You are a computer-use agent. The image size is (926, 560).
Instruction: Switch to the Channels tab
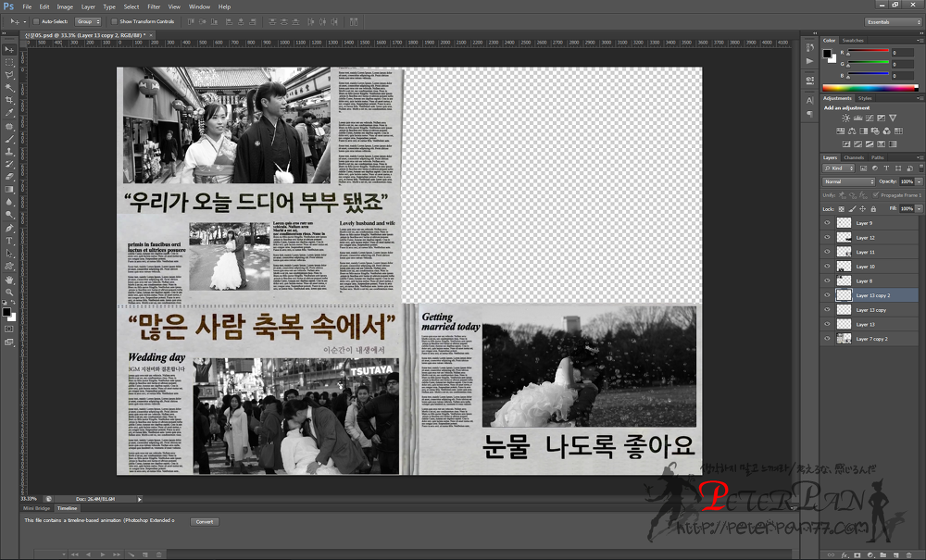point(853,157)
